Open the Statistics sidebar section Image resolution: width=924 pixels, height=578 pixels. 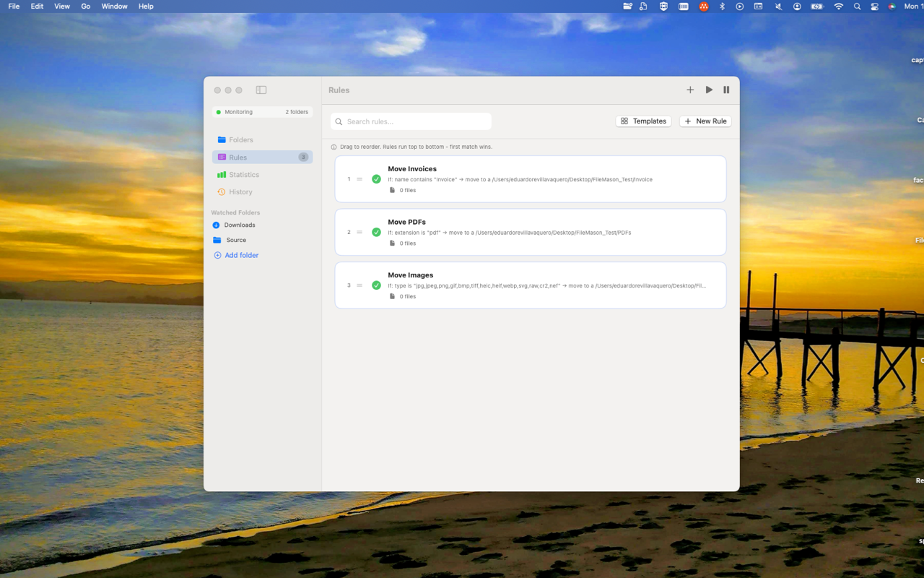point(262,174)
